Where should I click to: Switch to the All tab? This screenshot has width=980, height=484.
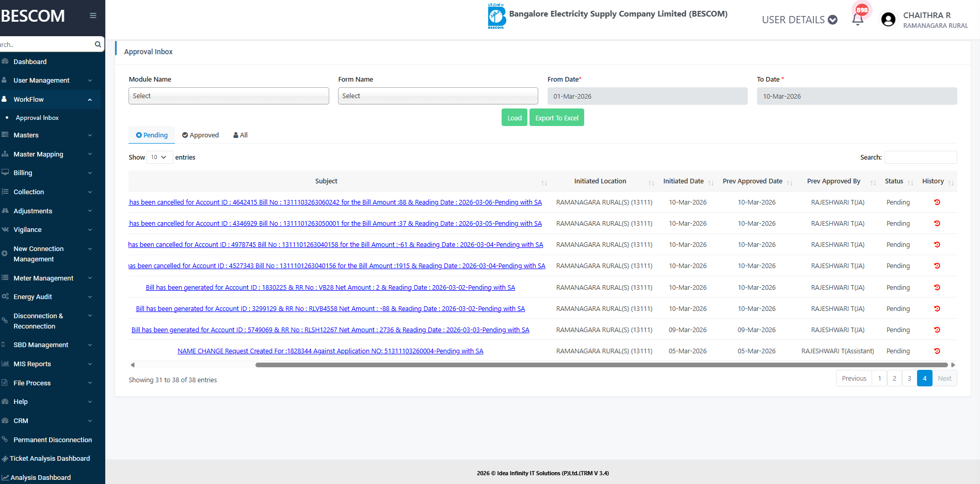[x=240, y=135]
